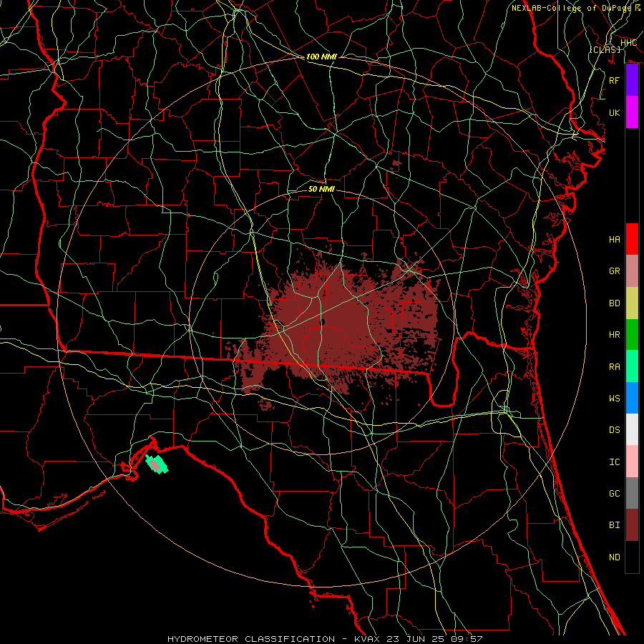The height and width of the screenshot is (644, 644).
Task: Click the Hydrometeor Classification KVAX title caption
Action: coord(325,639)
